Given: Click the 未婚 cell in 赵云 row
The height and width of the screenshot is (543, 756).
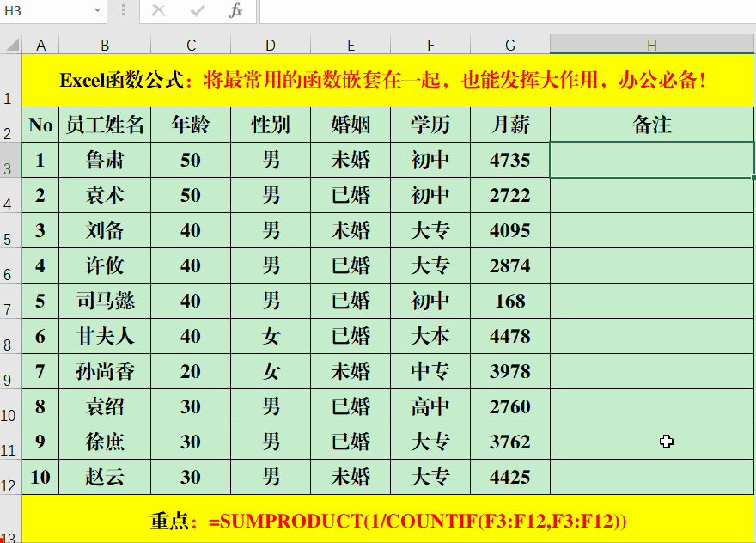Looking at the screenshot, I should point(351,477).
